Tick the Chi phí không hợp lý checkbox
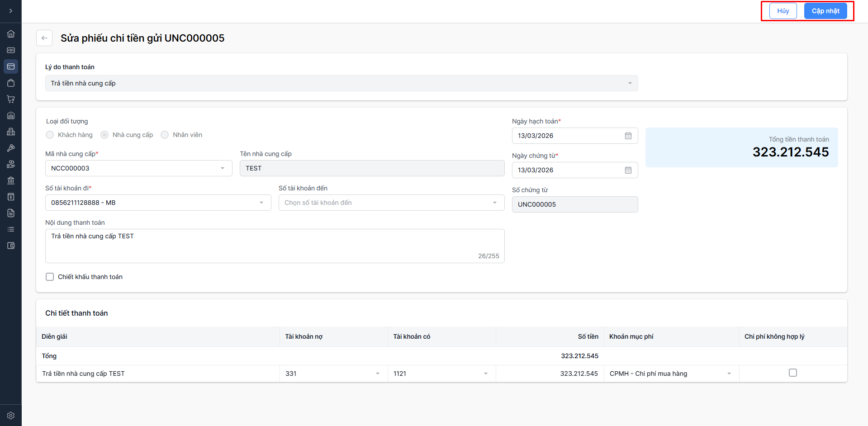868x426 pixels. (x=792, y=373)
